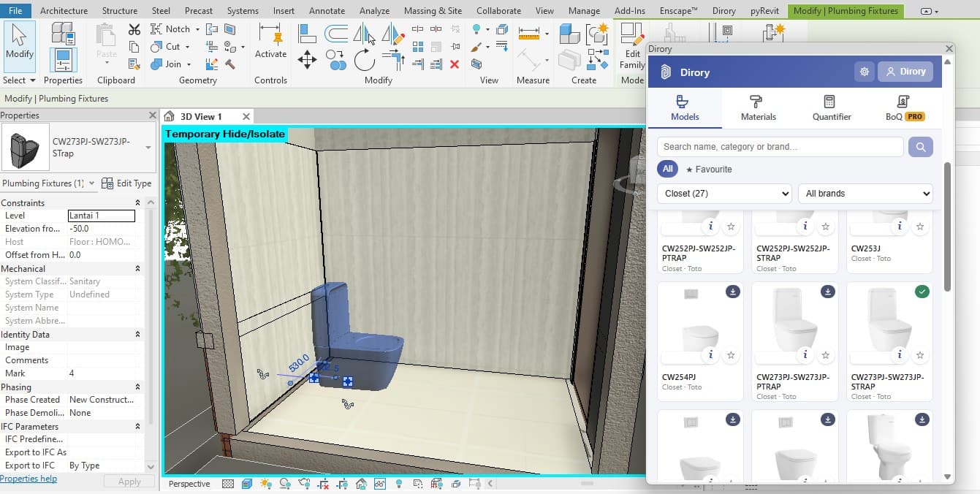This screenshot has height=494, width=980.
Task: Open the Annotate ribbon tab
Action: (327, 11)
